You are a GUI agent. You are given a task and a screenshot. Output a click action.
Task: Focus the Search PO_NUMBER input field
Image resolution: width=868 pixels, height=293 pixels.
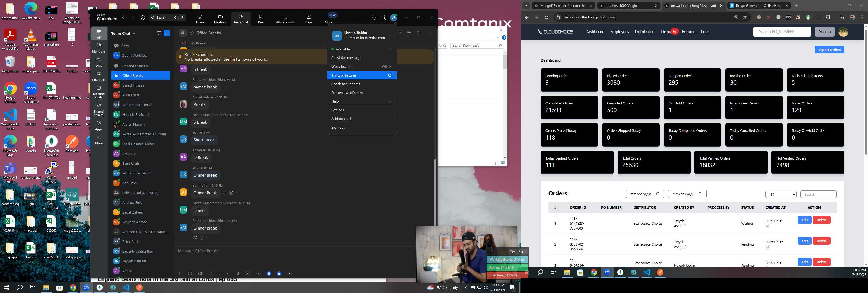point(782,32)
